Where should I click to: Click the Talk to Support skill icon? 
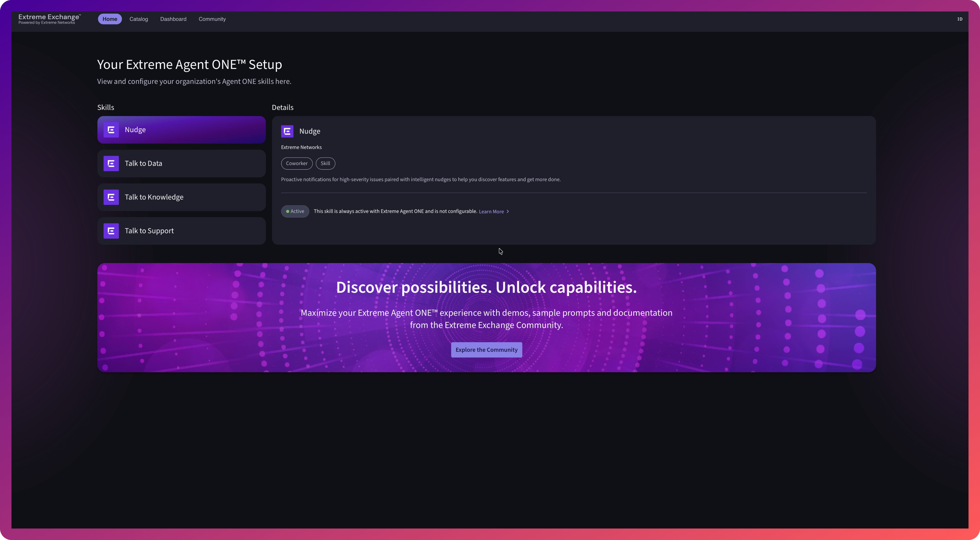pyautogui.click(x=111, y=231)
